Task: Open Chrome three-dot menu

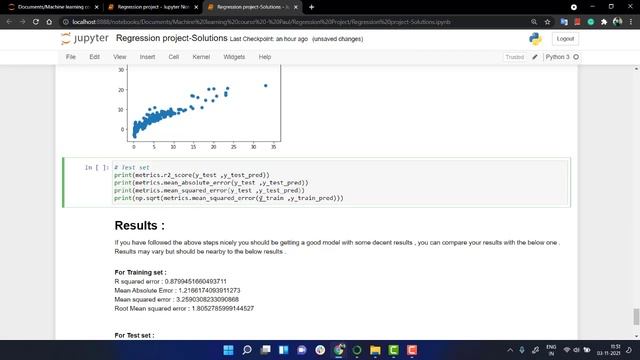Action: (631, 22)
